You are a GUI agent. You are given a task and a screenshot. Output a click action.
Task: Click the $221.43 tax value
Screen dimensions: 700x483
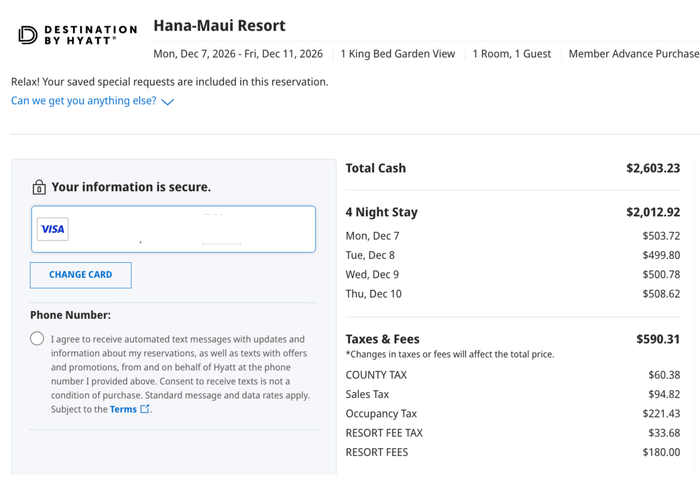pyautogui.click(x=661, y=414)
